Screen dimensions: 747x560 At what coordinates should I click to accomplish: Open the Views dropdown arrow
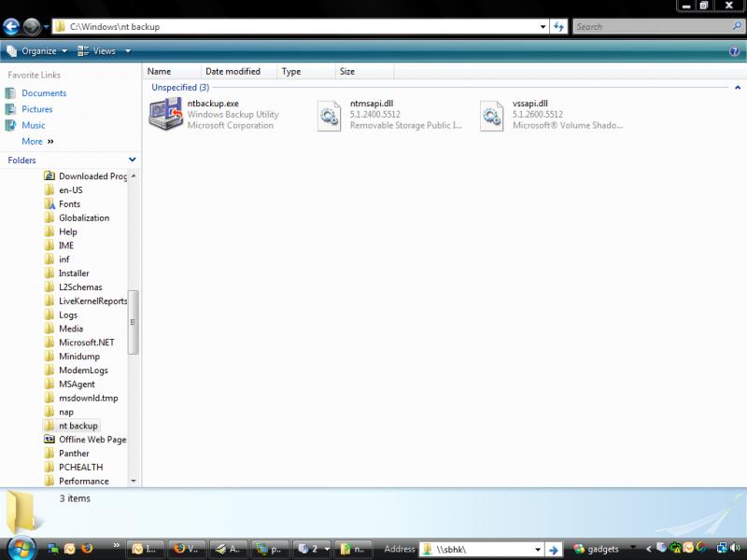click(128, 51)
